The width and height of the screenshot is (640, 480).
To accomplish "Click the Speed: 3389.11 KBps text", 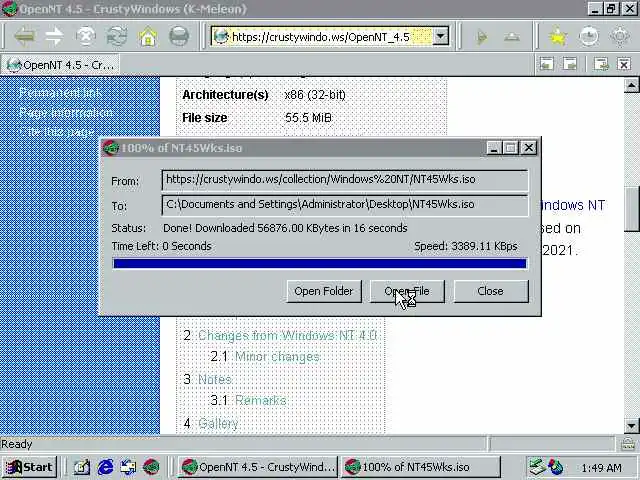I will tap(466, 246).
